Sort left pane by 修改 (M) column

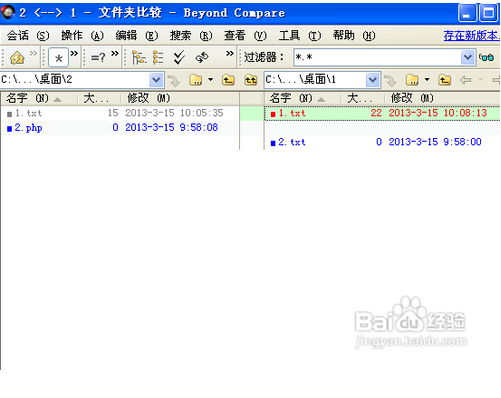coord(180,98)
